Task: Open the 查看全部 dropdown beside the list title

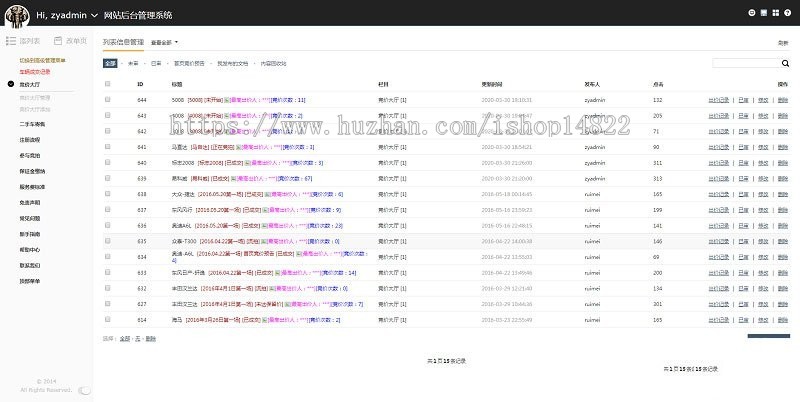Action: [164, 42]
